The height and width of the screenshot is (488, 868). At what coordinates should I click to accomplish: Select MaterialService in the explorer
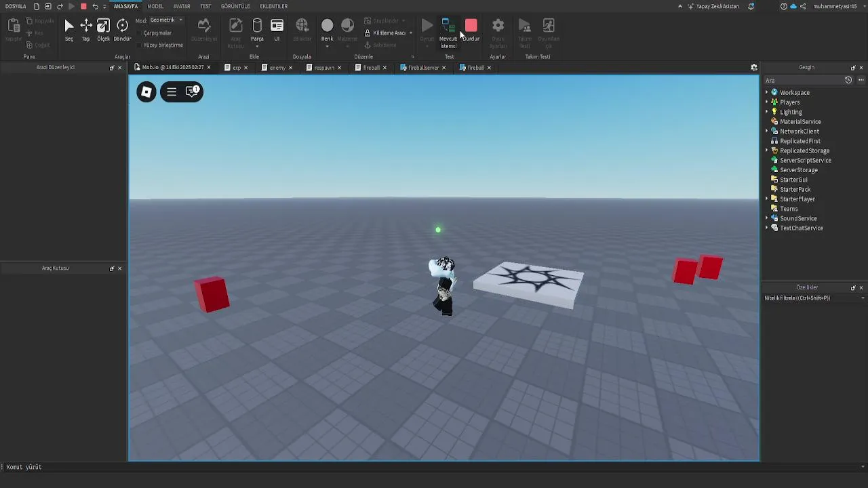800,121
